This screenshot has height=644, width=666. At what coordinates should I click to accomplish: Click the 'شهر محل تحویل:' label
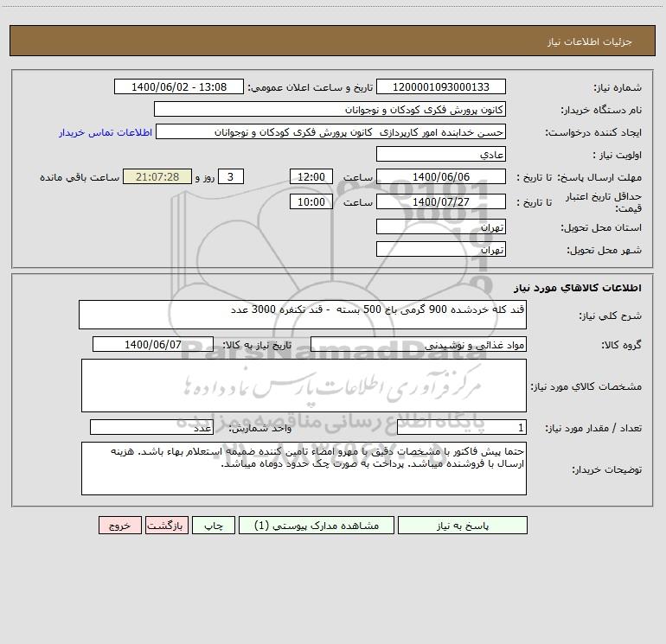point(604,250)
